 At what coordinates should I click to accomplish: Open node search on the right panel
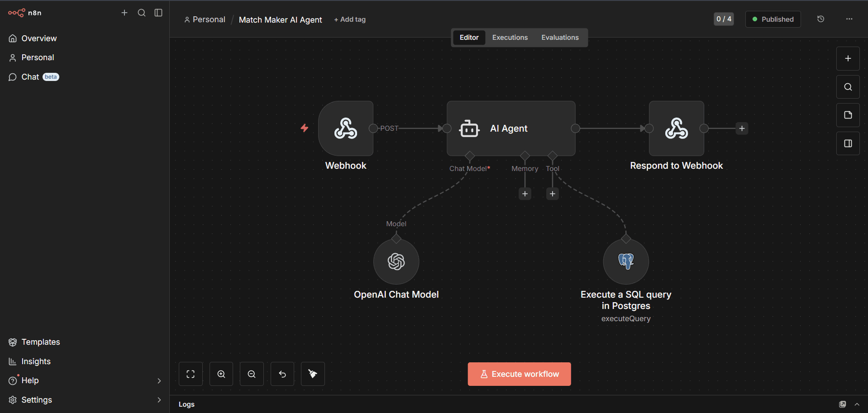pos(848,86)
